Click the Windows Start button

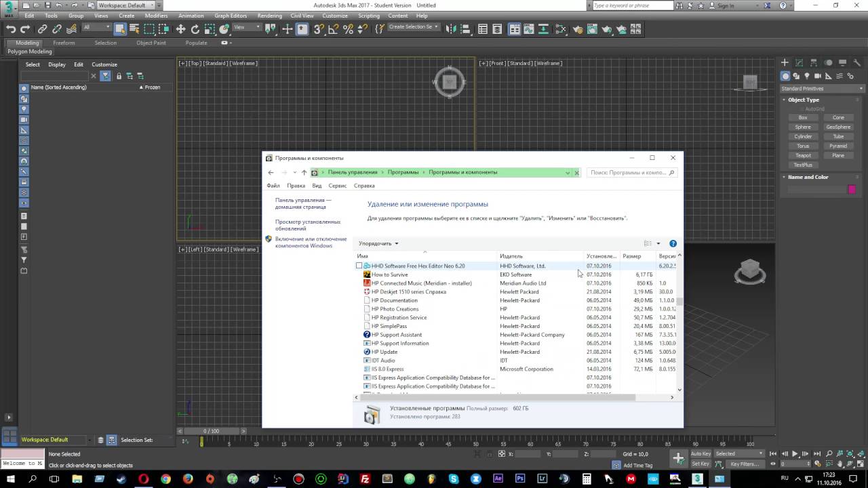click(10, 479)
